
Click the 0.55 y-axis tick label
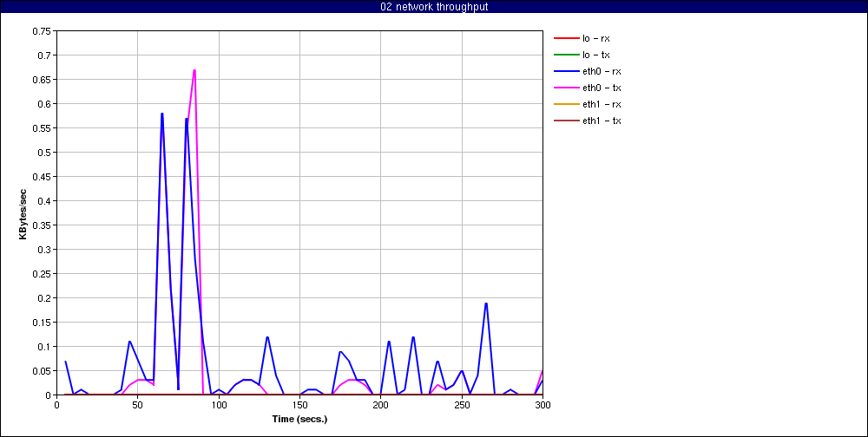43,127
